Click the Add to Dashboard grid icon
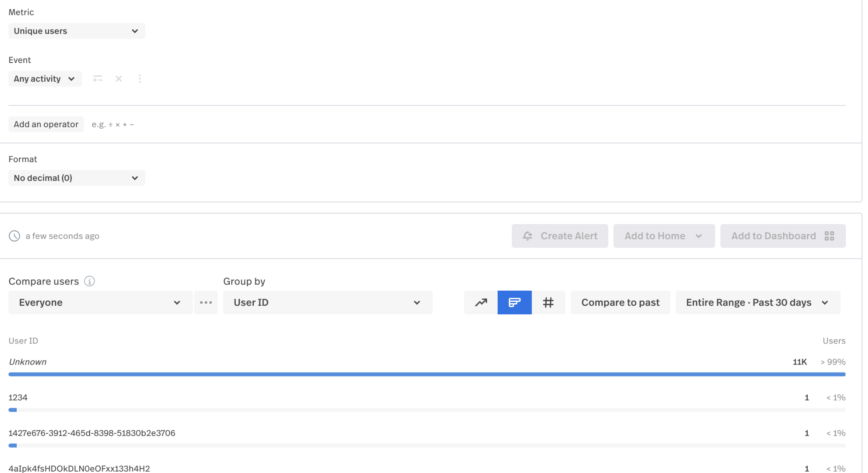This screenshot has width=868, height=473. pyautogui.click(x=829, y=236)
